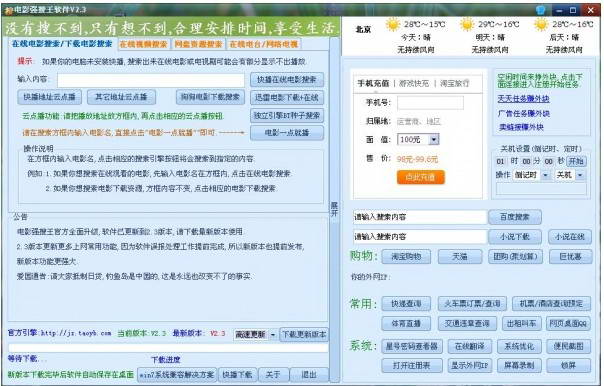Click the 下载更新版本 button
The image size is (604, 386).
(x=304, y=334)
